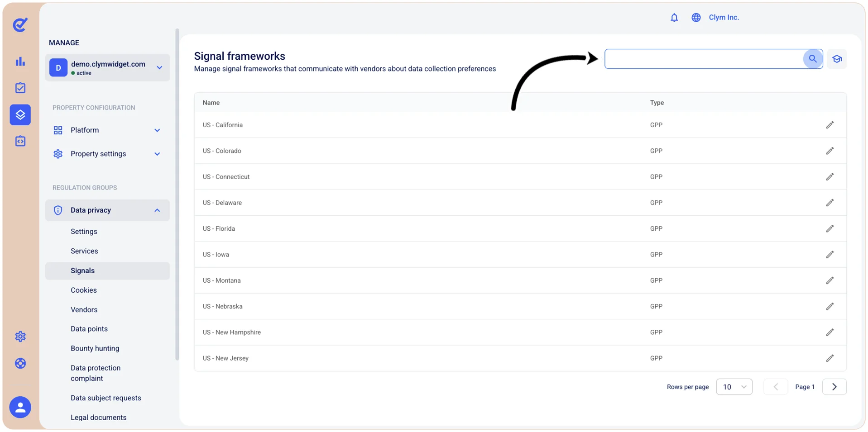This screenshot has height=432, width=868.
Task: Open the Cookies submenu item
Action: [84, 290]
